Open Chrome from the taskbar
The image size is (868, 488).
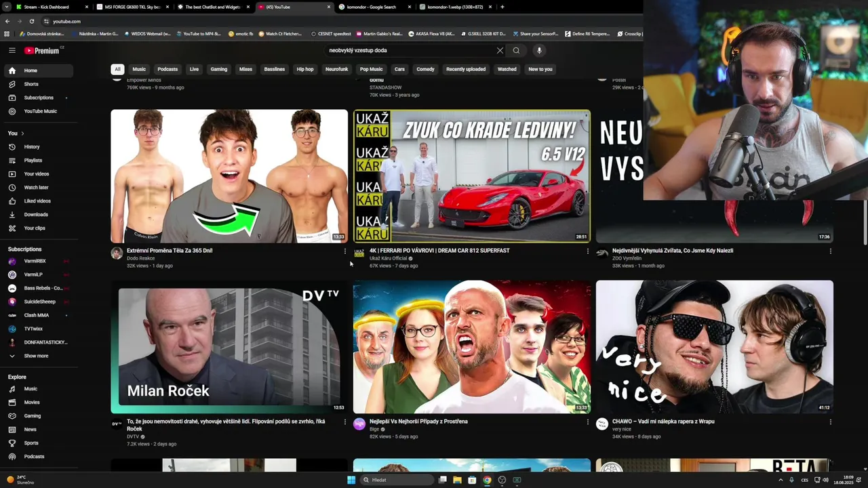point(487,480)
